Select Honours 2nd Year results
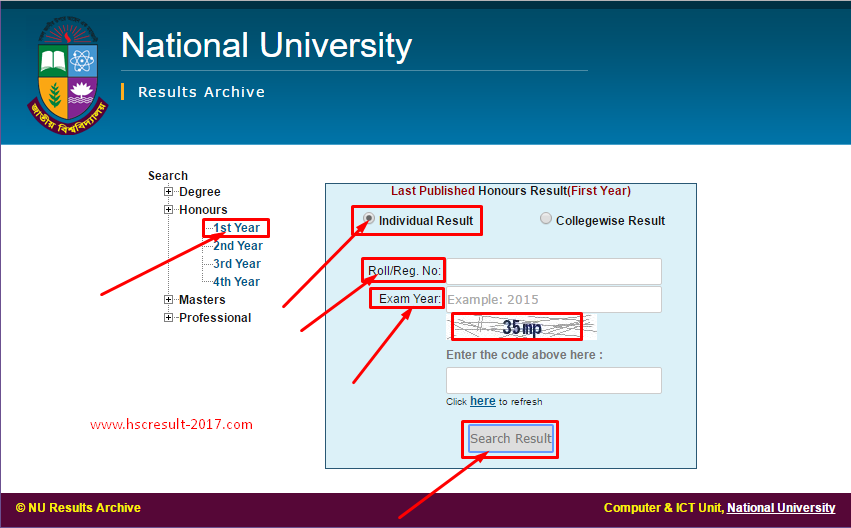This screenshot has height=528, width=851. pos(238,246)
